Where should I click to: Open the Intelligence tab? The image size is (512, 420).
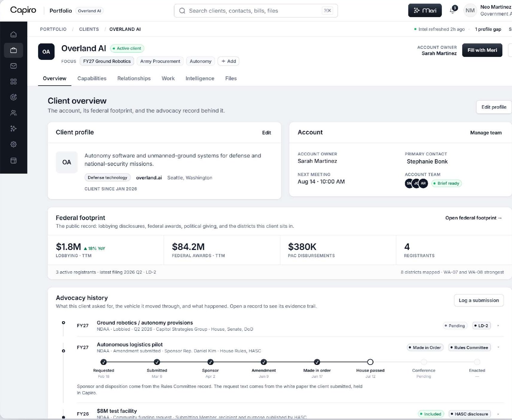click(200, 78)
